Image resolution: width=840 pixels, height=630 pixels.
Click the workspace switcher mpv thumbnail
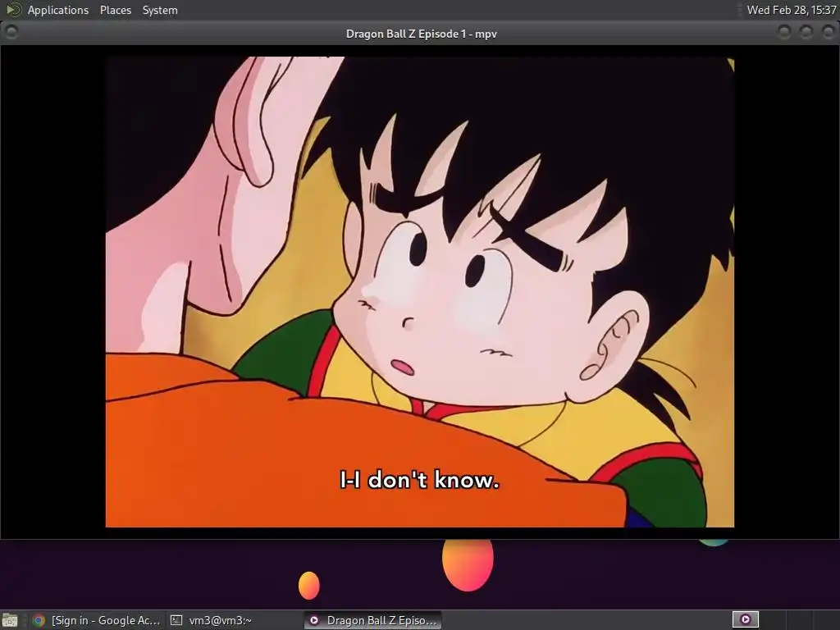[745, 619]
